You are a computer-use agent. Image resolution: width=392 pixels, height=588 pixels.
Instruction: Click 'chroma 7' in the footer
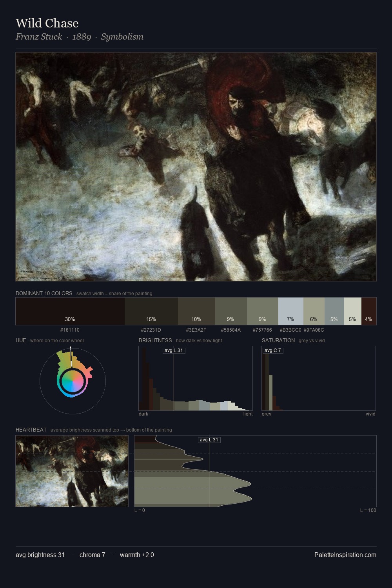click(93, 555)
